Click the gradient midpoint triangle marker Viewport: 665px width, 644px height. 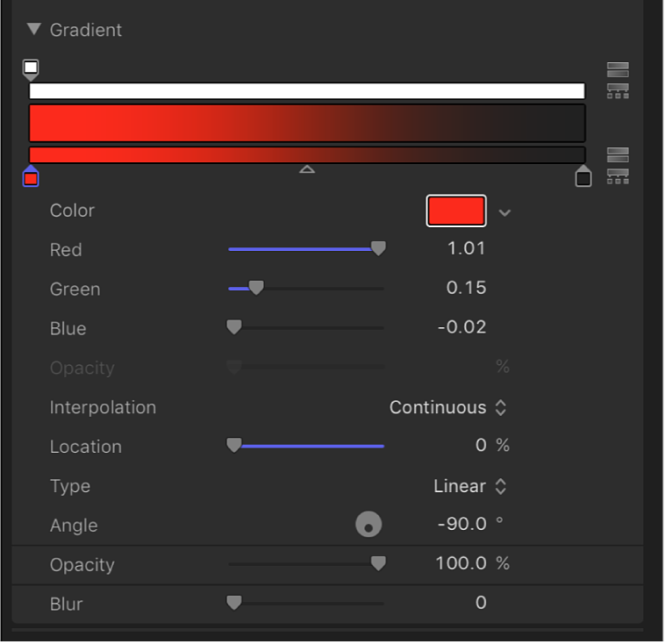pyautogui.click(x=307, y=168)
